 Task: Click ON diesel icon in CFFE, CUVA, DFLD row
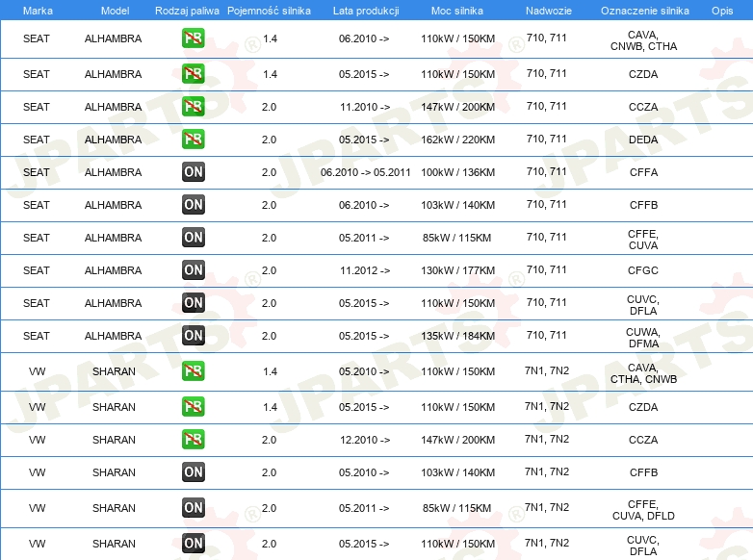194,507
